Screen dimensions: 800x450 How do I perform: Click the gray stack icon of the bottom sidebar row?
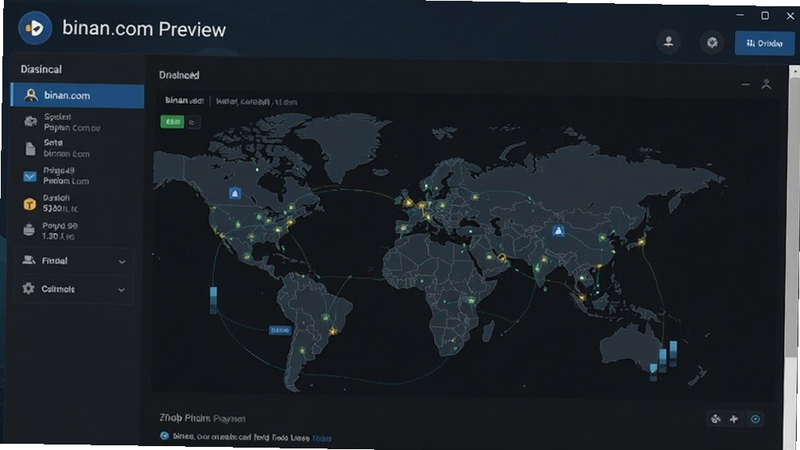pos(29,231)
